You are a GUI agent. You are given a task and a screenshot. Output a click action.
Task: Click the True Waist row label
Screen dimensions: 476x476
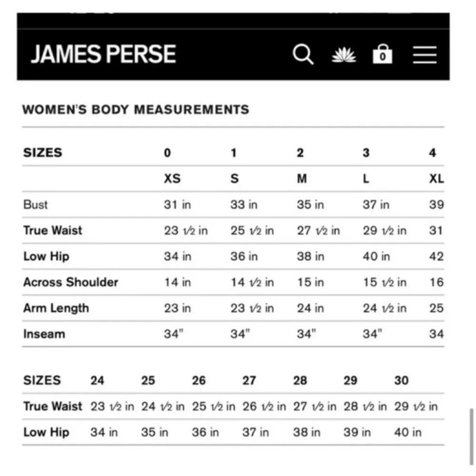[52, 230]
